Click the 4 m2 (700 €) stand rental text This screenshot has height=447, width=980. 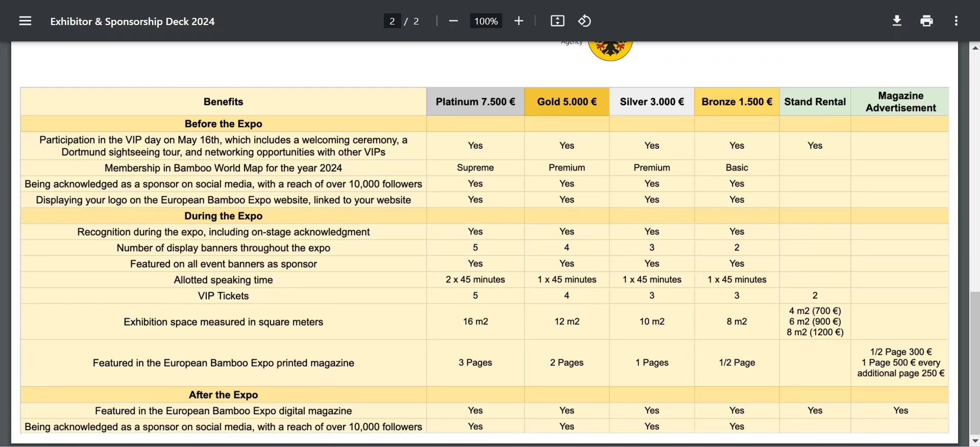click(815, 311)
